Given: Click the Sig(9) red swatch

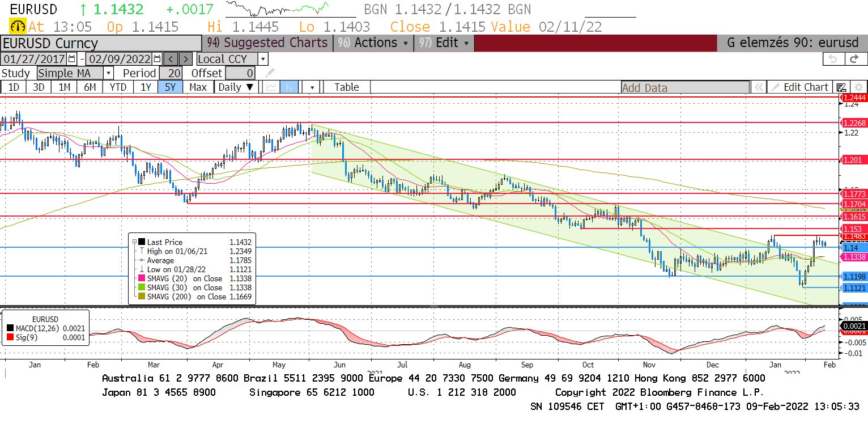Looking at the screenshot, I should coord(11,337).
